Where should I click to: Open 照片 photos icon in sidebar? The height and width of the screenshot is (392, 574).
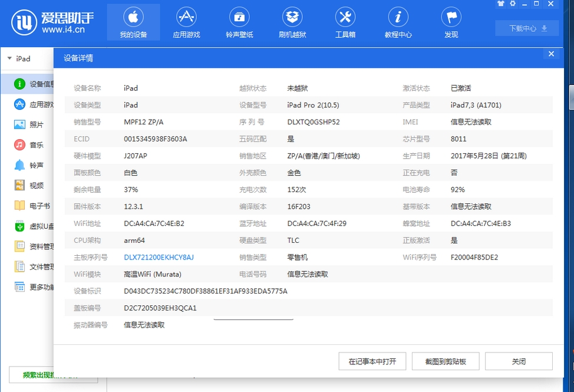point(19,124)
